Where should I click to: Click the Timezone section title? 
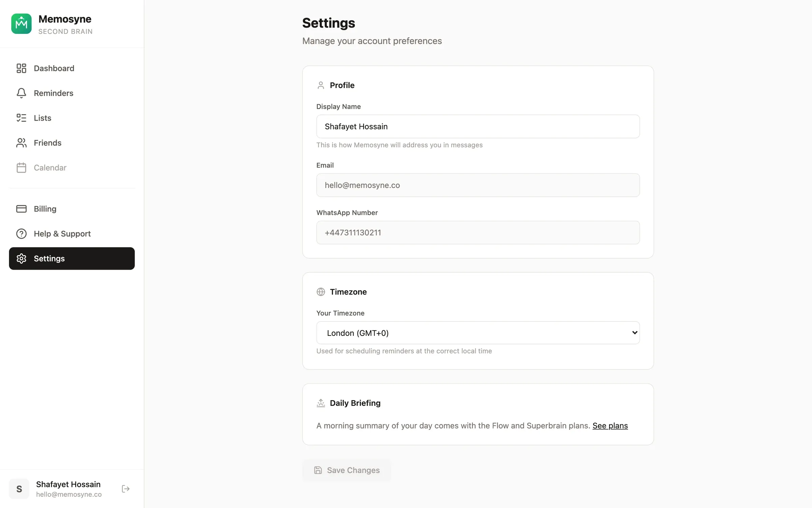(x=348, y=292)
